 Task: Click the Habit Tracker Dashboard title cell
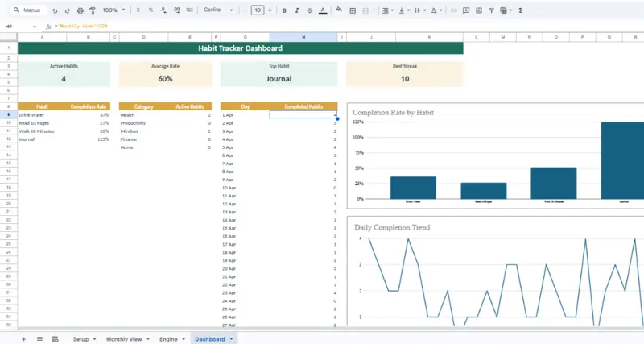[x=240, y=48]
